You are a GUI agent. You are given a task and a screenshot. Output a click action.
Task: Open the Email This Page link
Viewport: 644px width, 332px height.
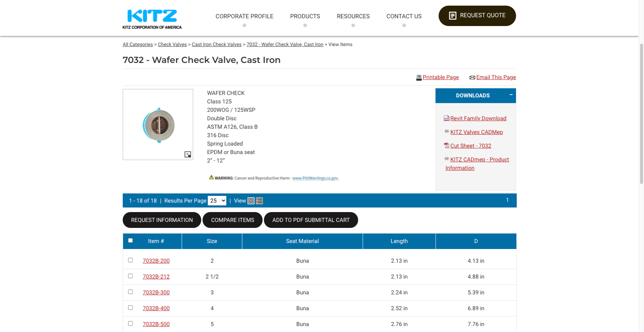496,77
